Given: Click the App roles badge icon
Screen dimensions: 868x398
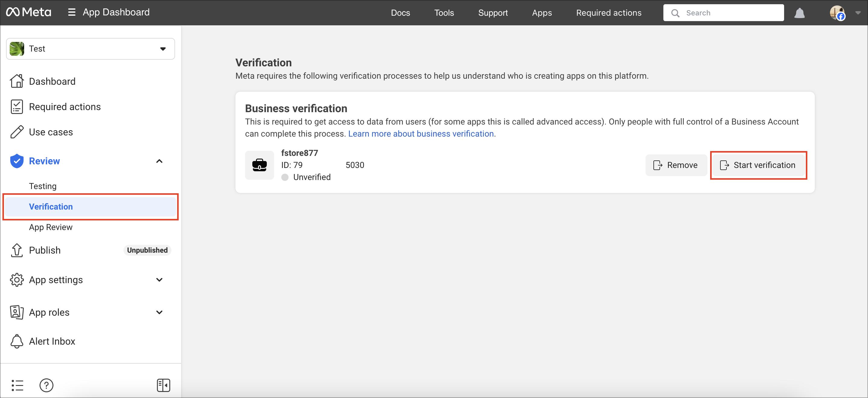Looking at the screenshot, I should click(x=17, y=312).
